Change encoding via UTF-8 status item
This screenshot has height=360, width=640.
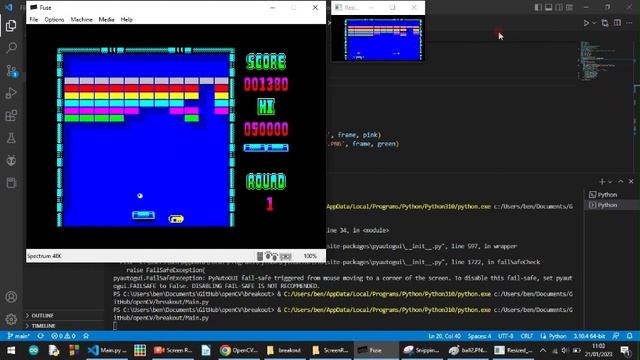pos(506,336)
